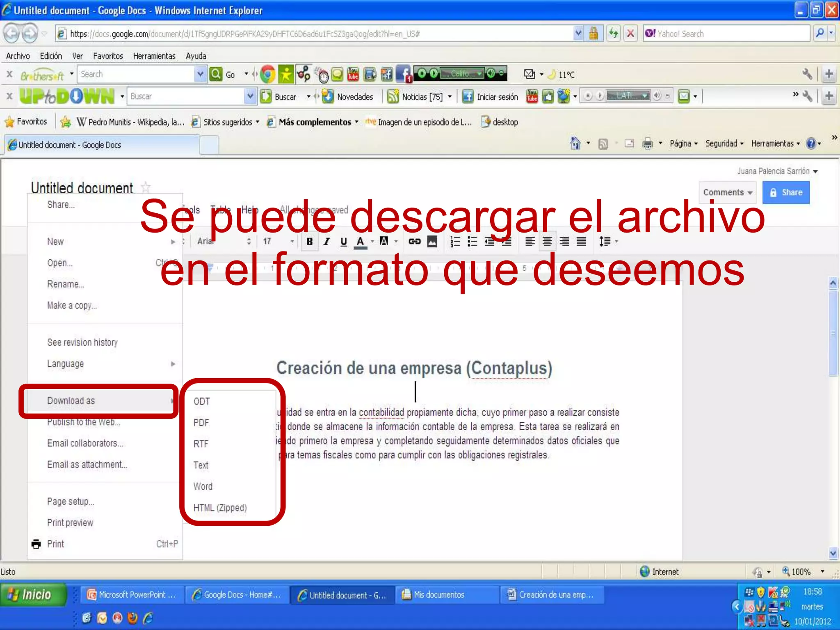Select See revision history
Screen dimensions: 840x630
coord(82,342)
